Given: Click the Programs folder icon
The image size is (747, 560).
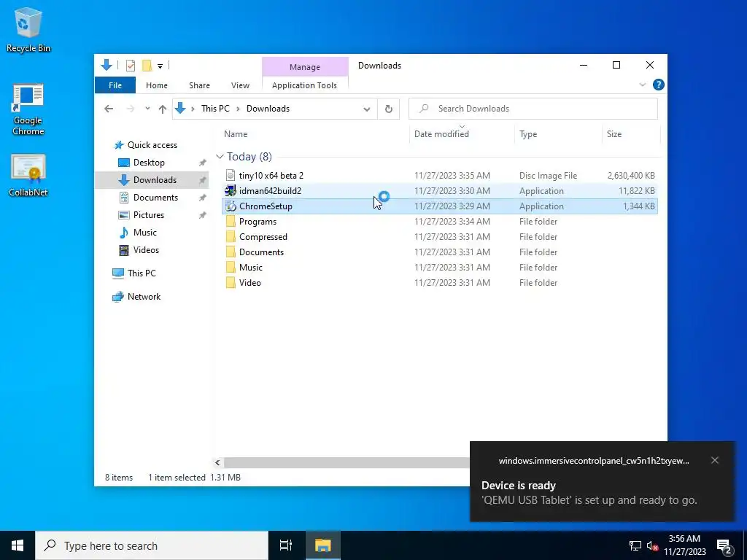Looking at the screenshot, I should (x=231, y=222).
